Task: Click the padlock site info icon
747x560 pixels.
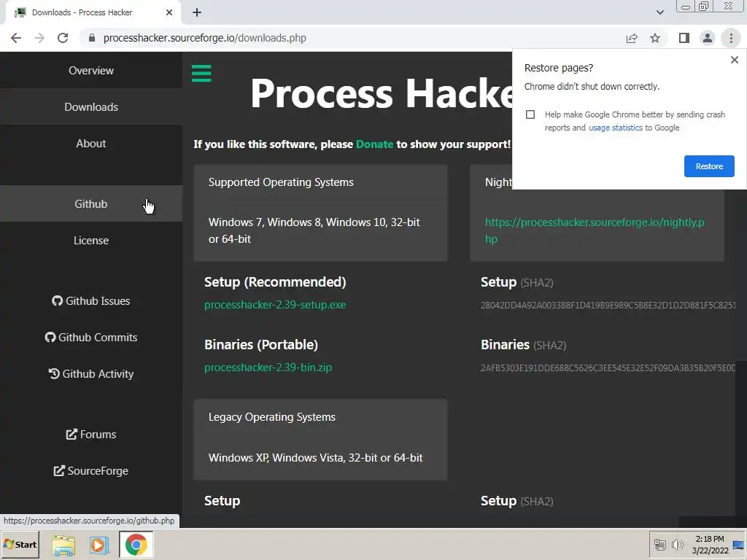Action: point(92,38)
